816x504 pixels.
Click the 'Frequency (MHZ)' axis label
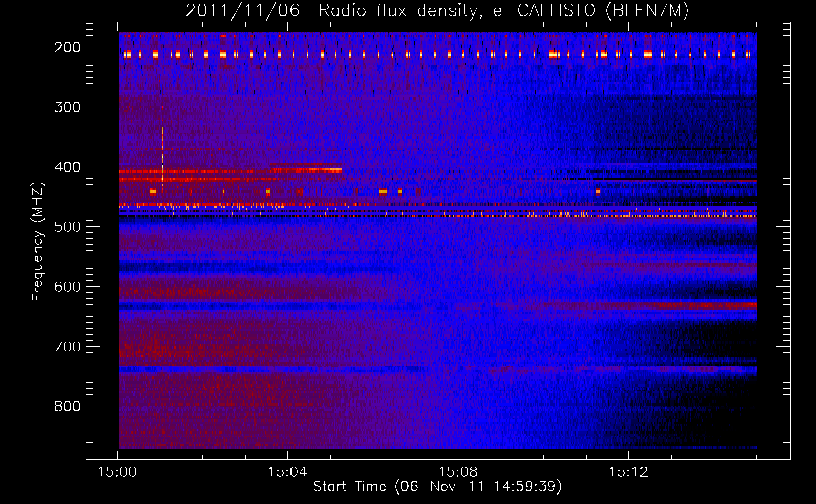click(38, 241)
